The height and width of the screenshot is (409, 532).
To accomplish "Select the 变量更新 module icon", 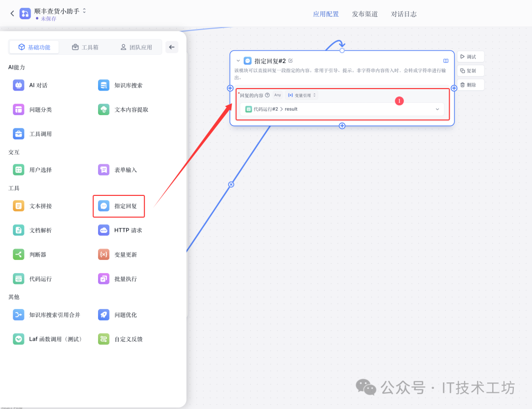I will [103, 254].
